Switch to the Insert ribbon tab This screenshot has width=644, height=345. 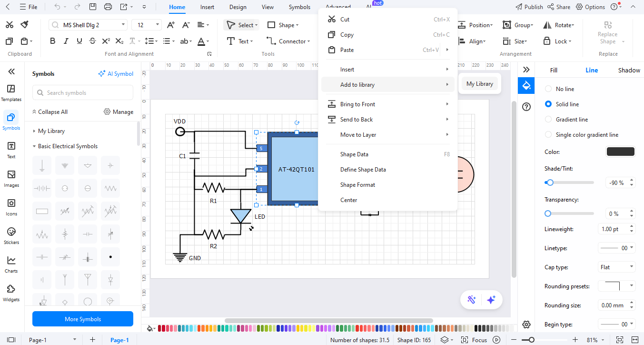click(x=207, y=7)
